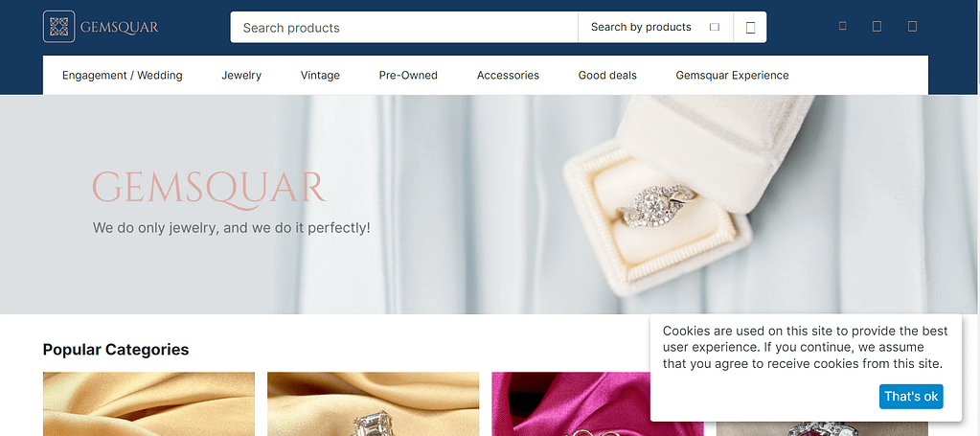Screen dimensions: 980x436
Task: Open the 'Search by products' dropdown
Action: 655,28
